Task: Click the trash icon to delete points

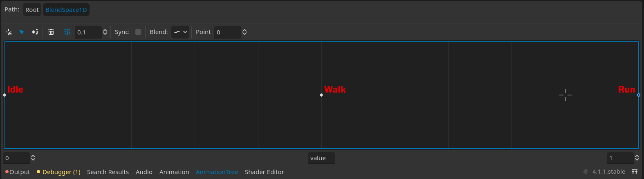Action: (51, 32)
